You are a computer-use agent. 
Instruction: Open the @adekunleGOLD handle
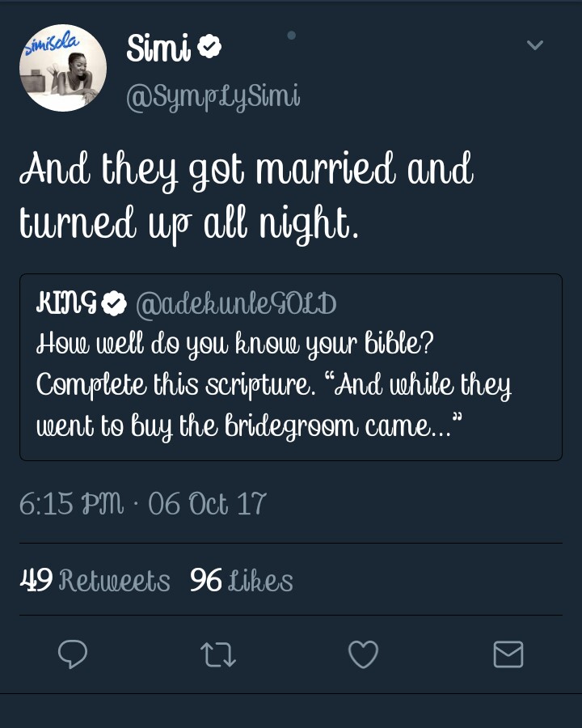[x=236, y=304]
